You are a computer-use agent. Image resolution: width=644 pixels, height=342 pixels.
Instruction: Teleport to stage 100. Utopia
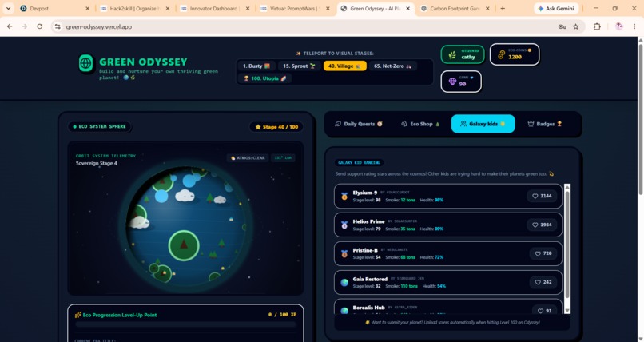tap(265, 78)
